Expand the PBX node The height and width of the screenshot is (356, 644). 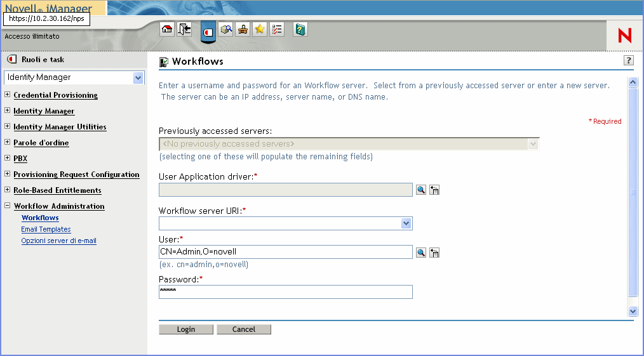point(8,158)
